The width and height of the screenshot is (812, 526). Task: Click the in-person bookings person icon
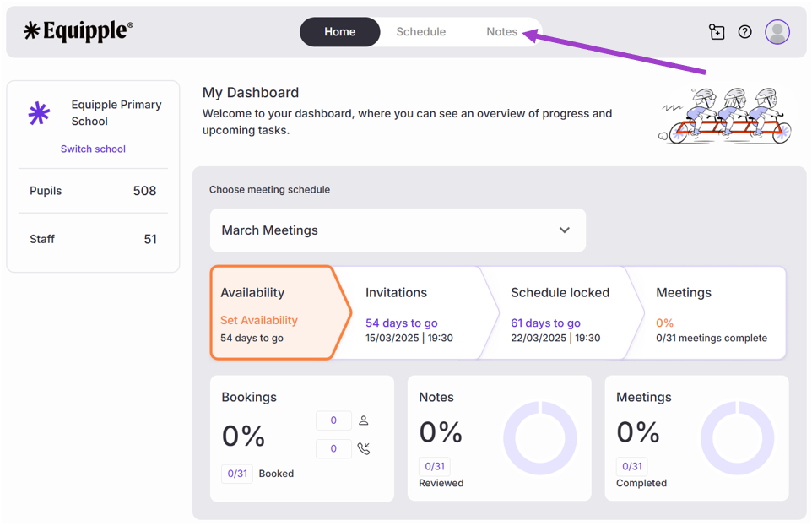pos(364,420)
